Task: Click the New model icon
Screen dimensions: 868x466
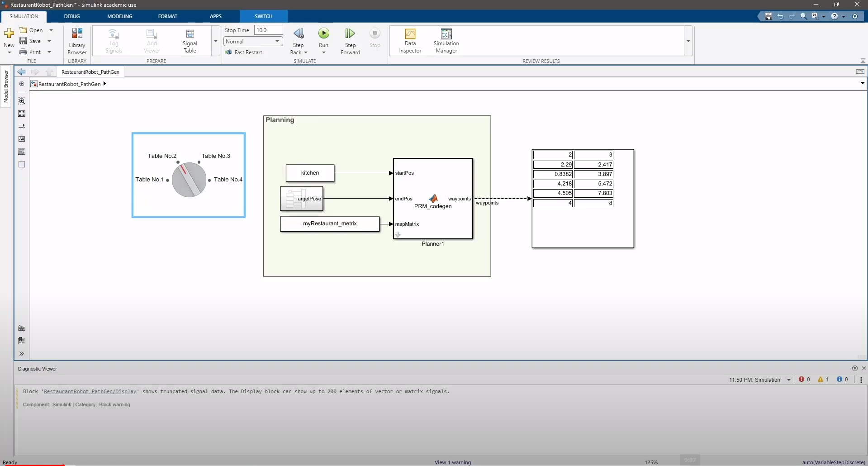Action: coord(9,34)
